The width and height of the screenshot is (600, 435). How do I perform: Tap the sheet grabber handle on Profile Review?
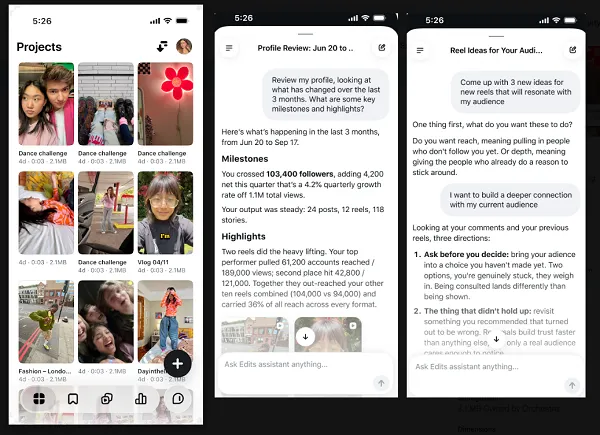point(305,34)
